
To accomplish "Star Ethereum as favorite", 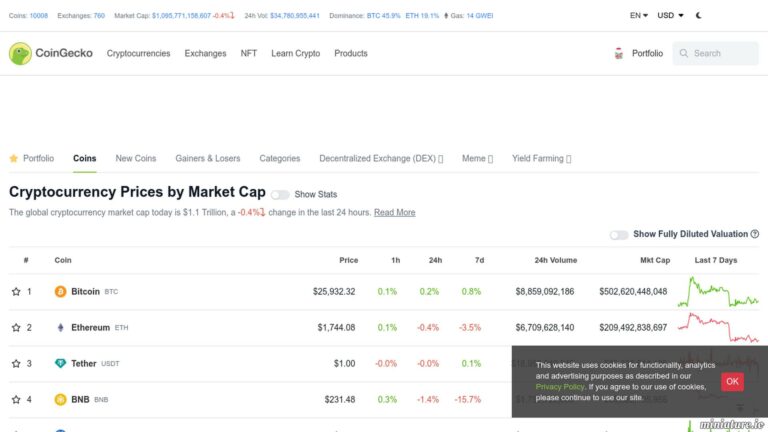I will [x=16, y=328].
